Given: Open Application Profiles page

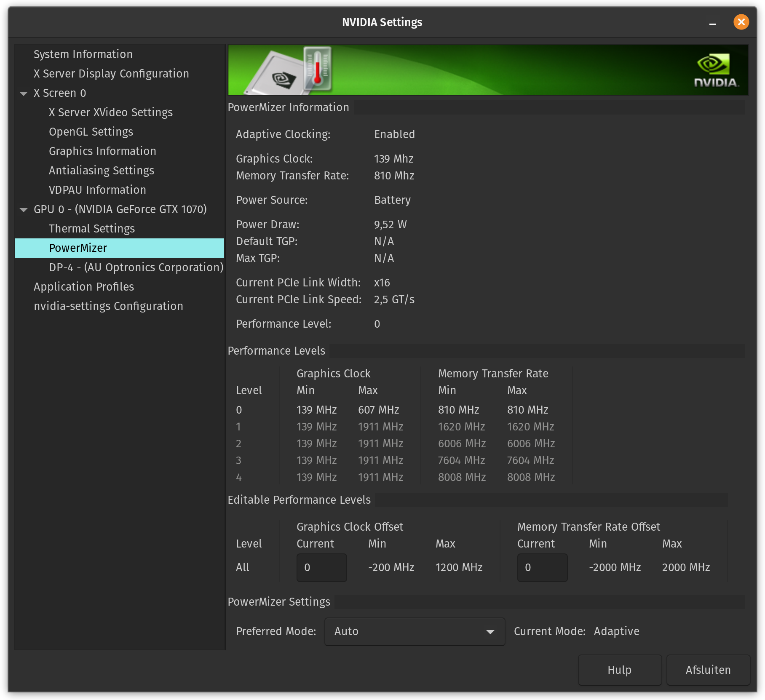Looking at the screenshot, I should pos(84,287).
